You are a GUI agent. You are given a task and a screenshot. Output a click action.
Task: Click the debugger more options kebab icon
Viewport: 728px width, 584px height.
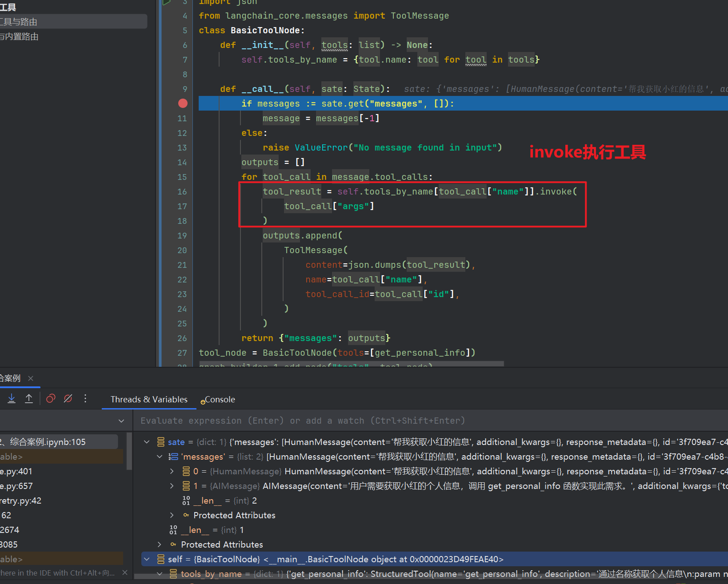coord(85,399)
